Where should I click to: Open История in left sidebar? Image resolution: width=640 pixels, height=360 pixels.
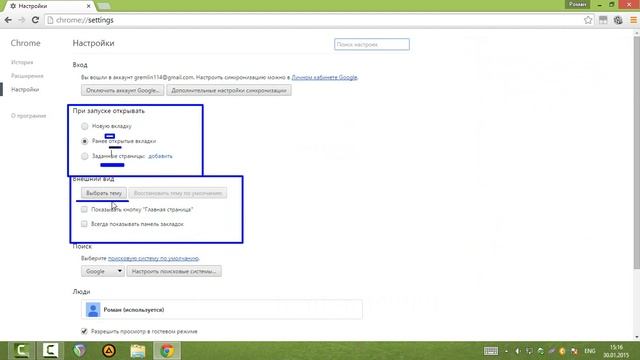pos(22,62)
